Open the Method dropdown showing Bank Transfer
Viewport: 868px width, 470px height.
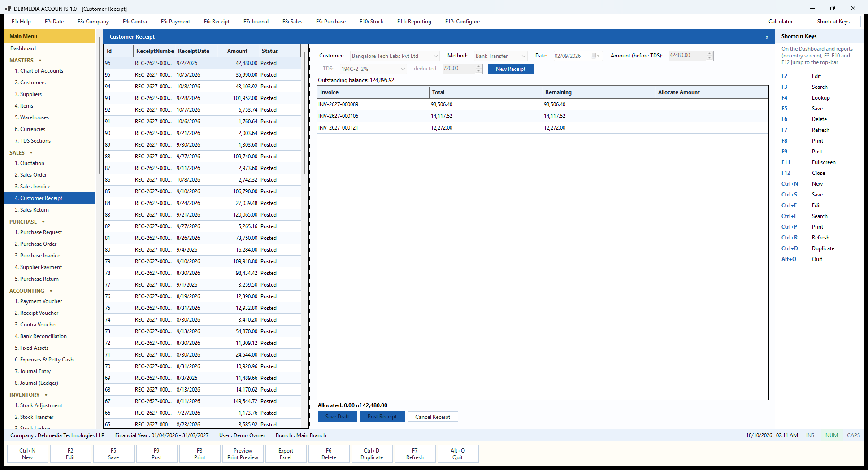(500, 56)
